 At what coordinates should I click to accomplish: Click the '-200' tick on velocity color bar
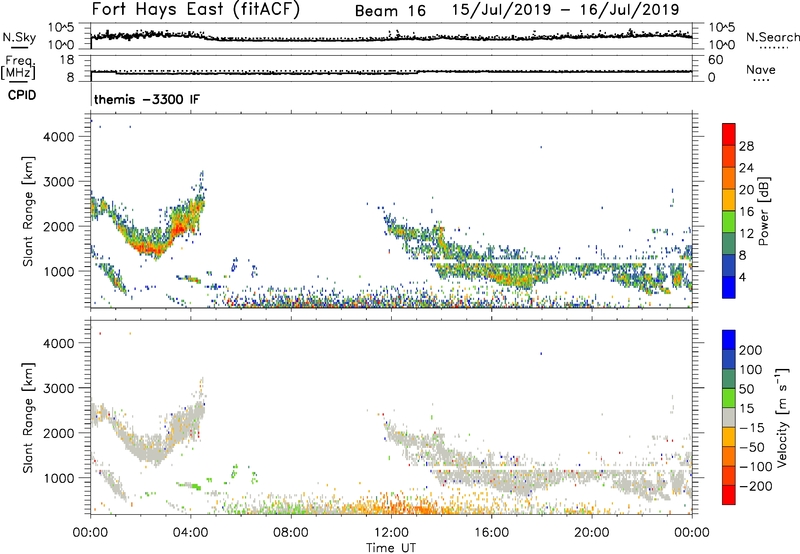[754, 486]
